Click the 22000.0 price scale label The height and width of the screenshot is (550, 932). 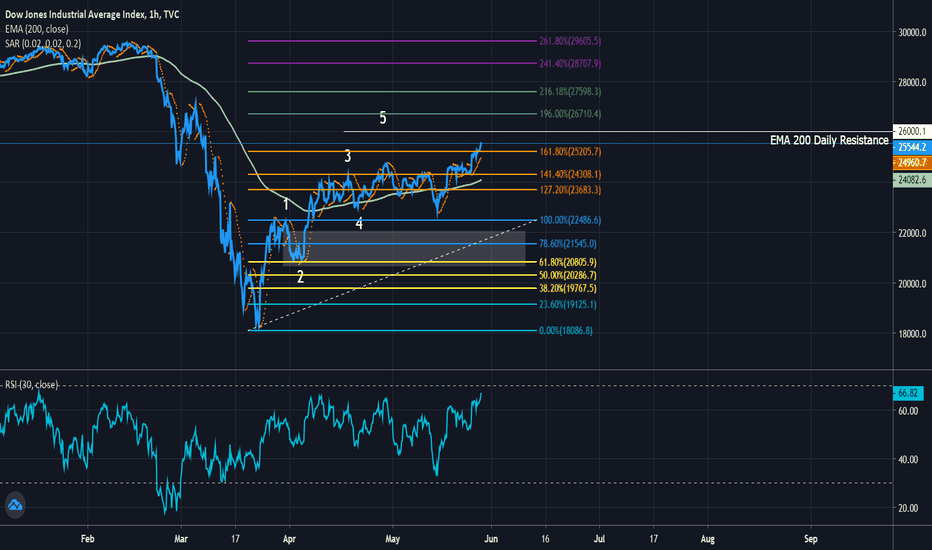[x=912, y=233]
